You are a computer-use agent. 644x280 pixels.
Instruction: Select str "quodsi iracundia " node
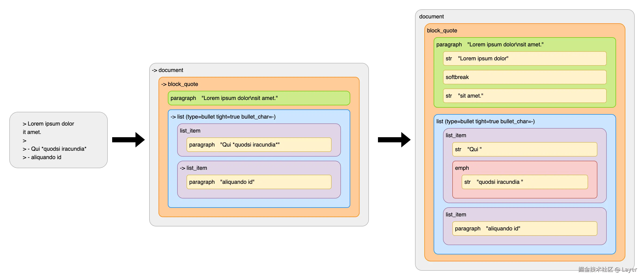(x=524, y=182)
